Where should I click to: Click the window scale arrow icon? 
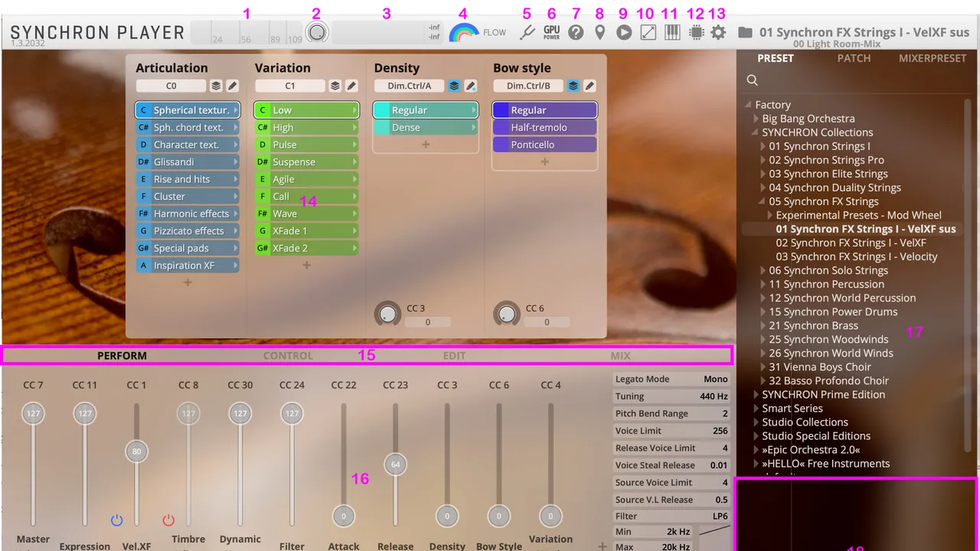648,33
